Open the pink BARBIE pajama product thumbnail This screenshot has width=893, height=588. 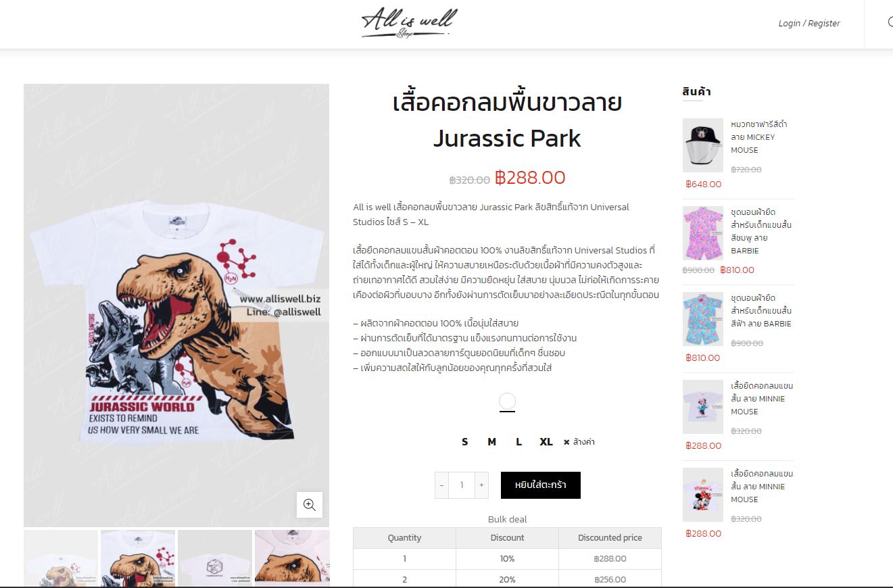click(x=703, y=232)
